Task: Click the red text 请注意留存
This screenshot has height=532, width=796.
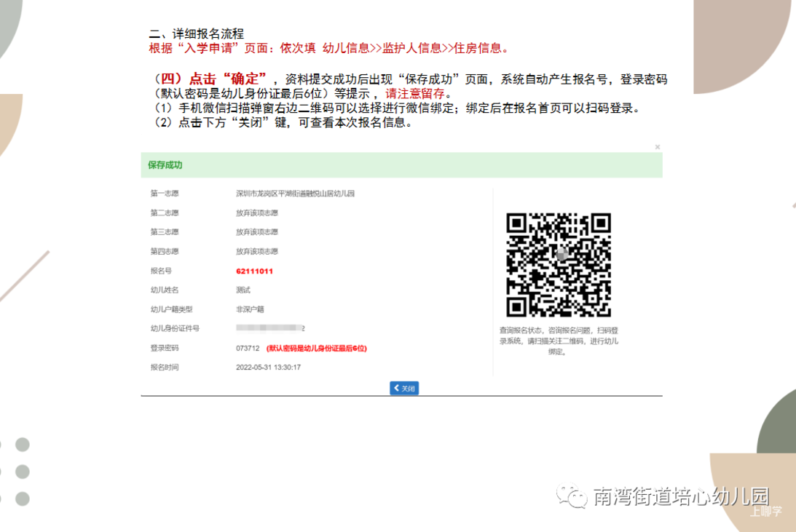Action: (415, 94)
